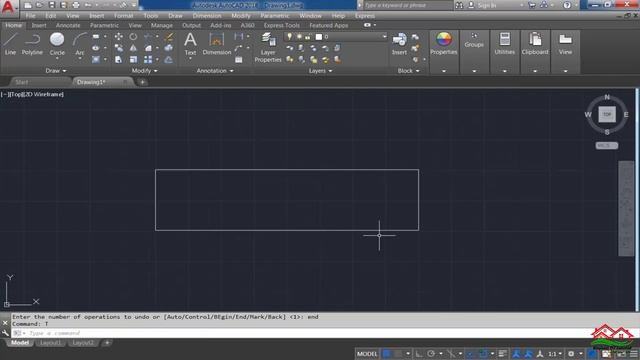This screenshot has height=360, width=640.
Task: Insert a Table from Annotation panel
Action: pos(239,60)
